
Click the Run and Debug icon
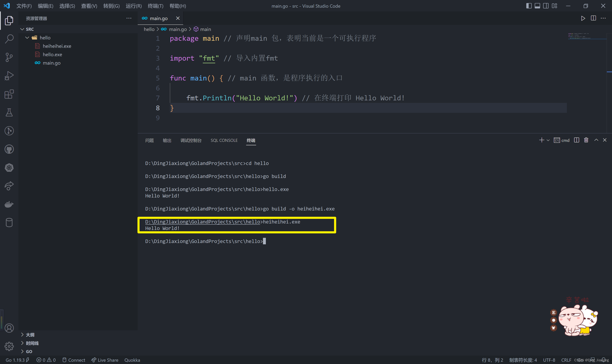10,76
